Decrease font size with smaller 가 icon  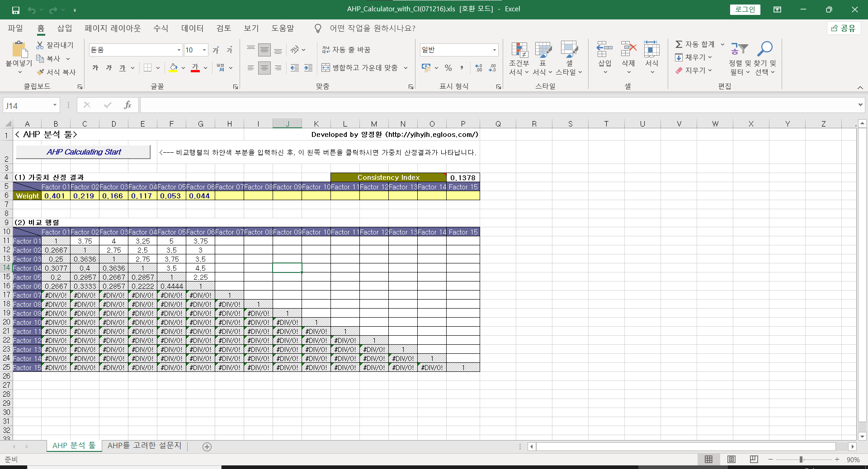(x=230, y=50)
